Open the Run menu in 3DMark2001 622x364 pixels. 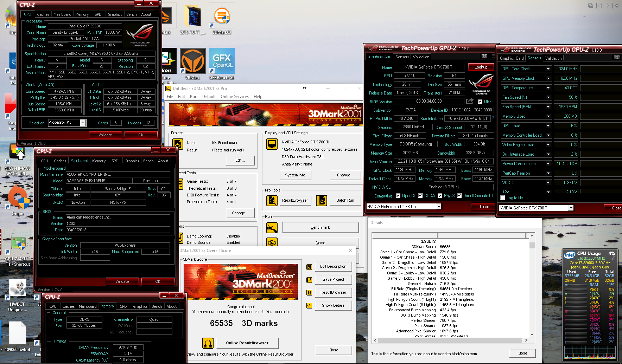click(193, 97)
